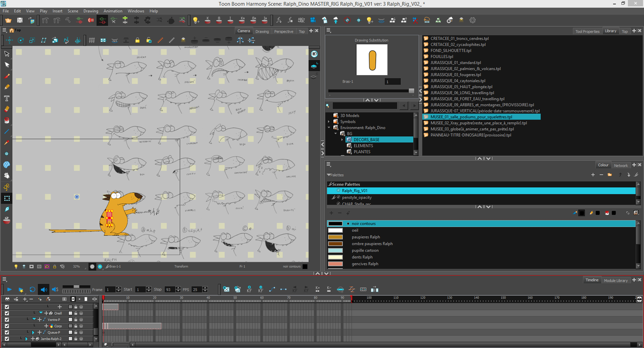The height and width of the screenshot is (348, 644).
Task: Click the yellow padlock lock icon
Action: (137, 40)
